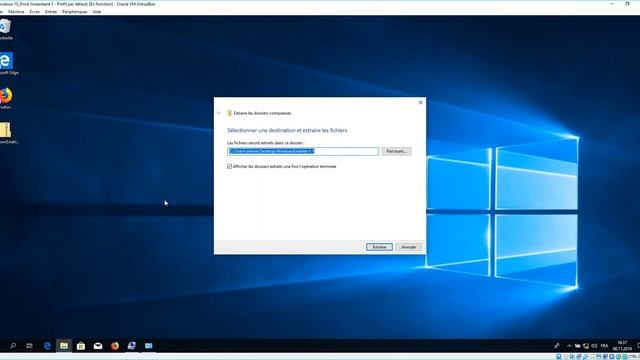Click the destination folder path field
Screen dimensions: 640x360
point(303,151)
